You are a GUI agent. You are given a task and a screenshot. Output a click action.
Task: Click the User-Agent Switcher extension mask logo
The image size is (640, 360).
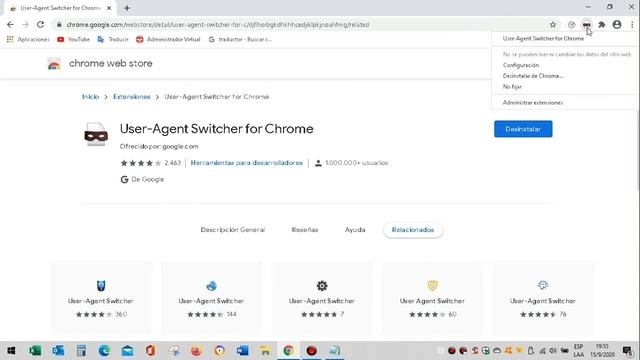96,134
